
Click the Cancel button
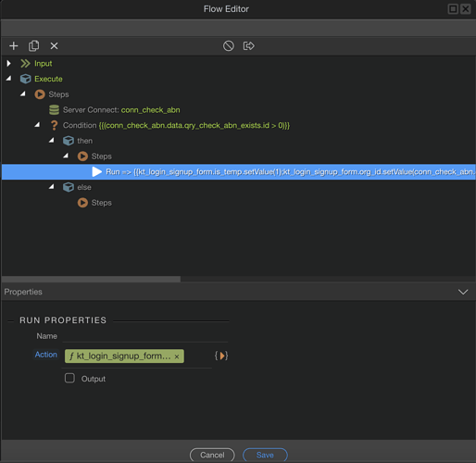point(212,455)
